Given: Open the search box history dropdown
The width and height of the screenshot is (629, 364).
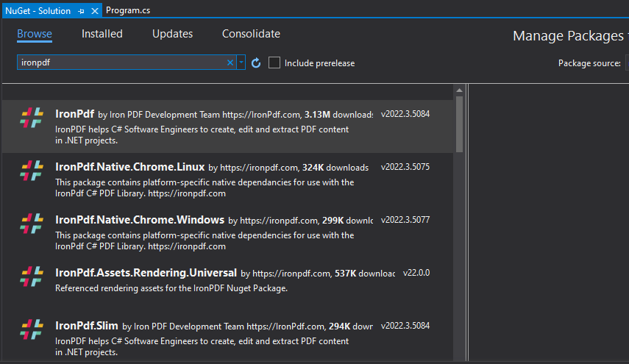Looking at the screenshot, I should tap(241, 63).
